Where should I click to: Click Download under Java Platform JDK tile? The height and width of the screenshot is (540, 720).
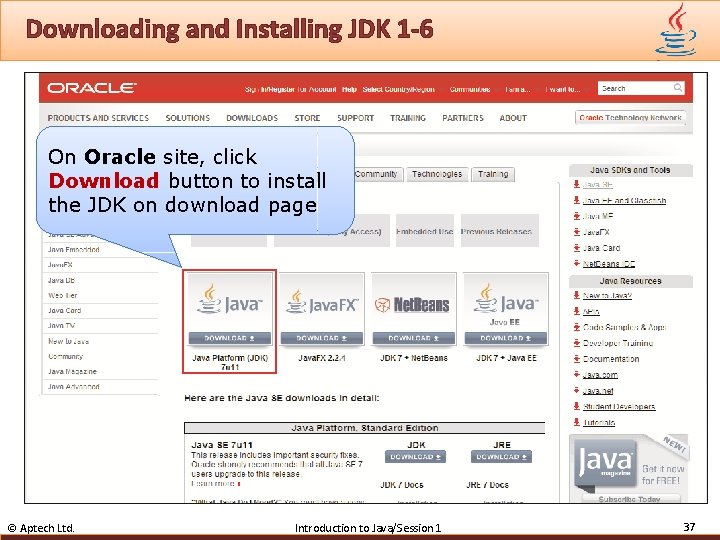point(230,338)
